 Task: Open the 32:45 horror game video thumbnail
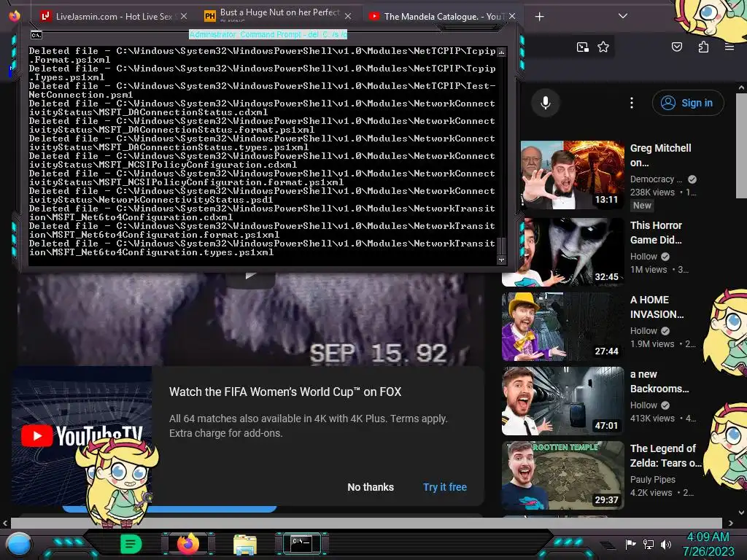(562, 252)
